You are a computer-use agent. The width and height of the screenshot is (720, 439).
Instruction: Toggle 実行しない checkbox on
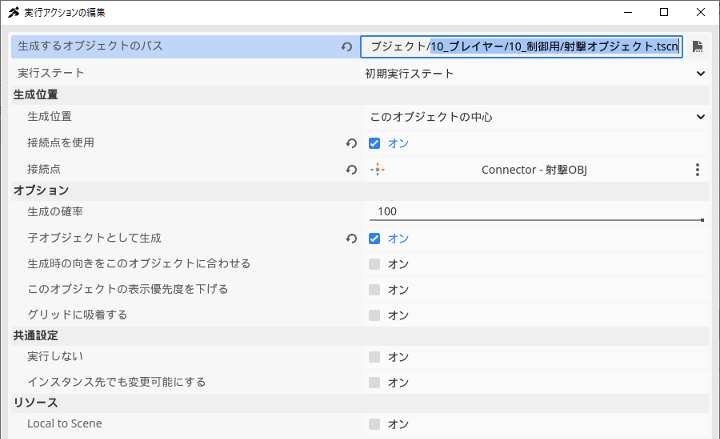(x=374, y=357)
